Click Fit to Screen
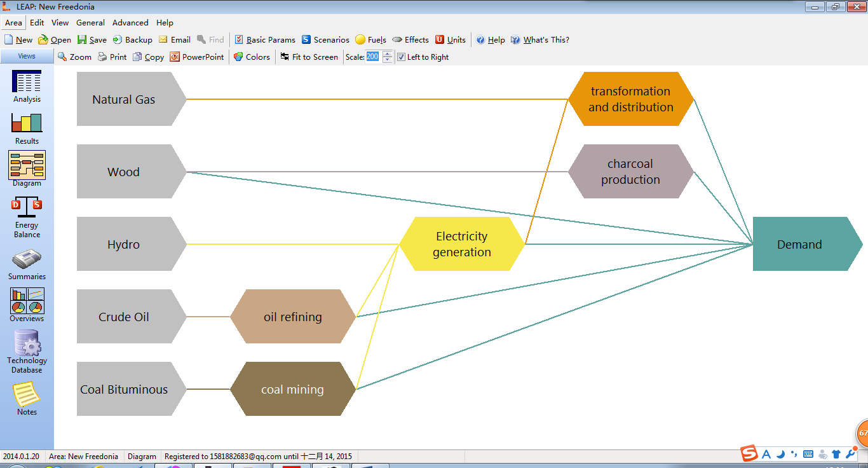Screen dimensions: 868x468 point(309,57)
